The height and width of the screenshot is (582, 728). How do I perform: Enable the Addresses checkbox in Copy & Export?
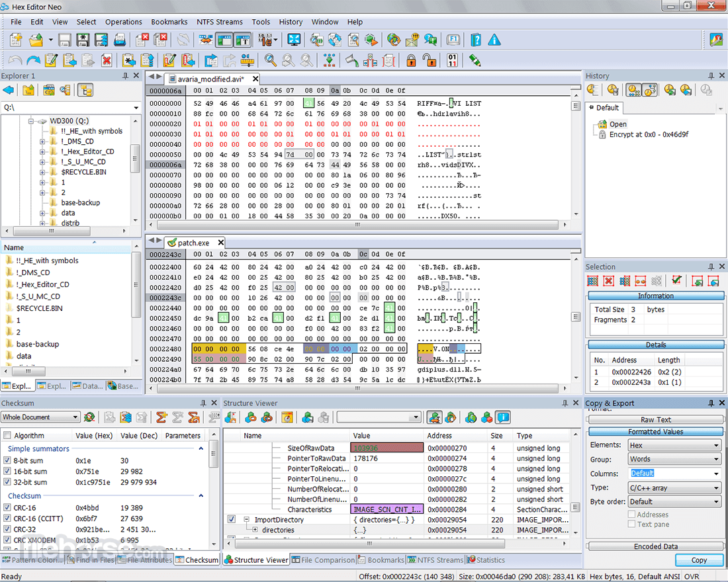pos(631,515)
